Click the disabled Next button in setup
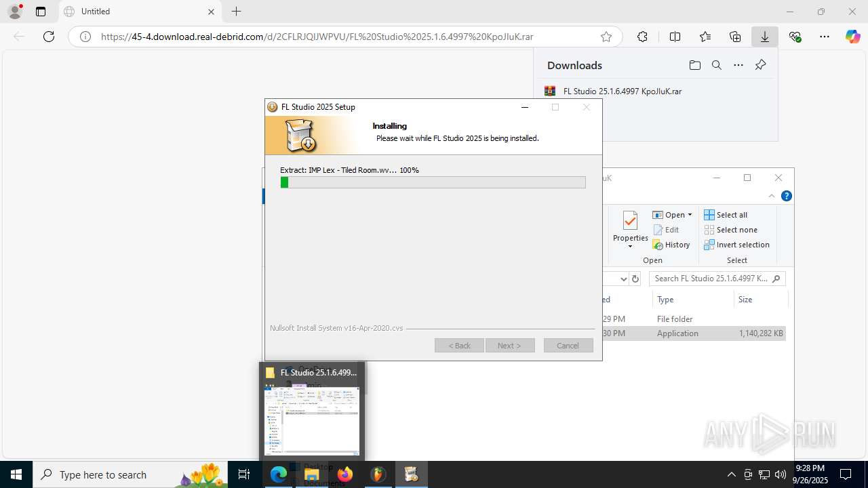 (x=510, y=346)
